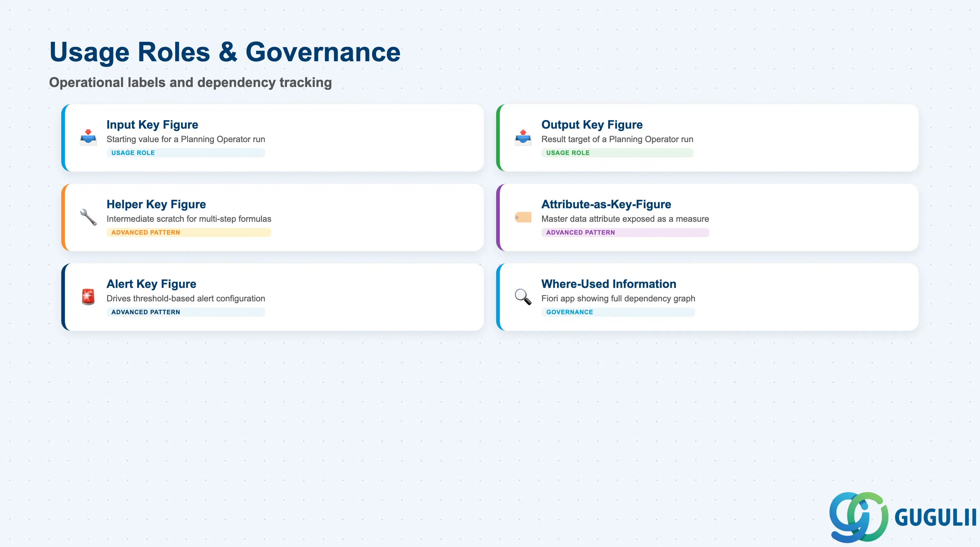Click the ADVANCED PATTERN badge under Helper Key Figure
Image resolution: width=980 pixels, height=547 pixels.
(189, 232)
